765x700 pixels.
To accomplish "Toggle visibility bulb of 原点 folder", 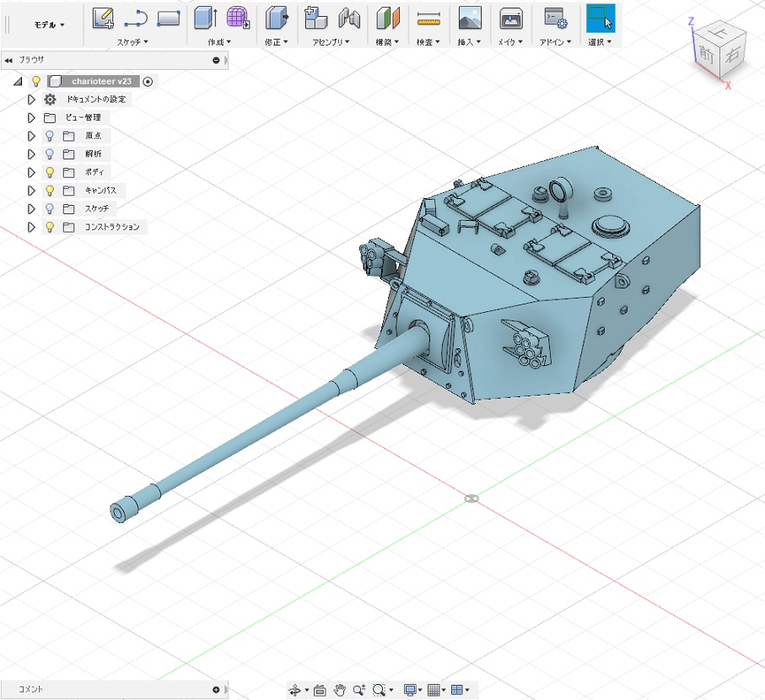I will [x=49, y=136].
